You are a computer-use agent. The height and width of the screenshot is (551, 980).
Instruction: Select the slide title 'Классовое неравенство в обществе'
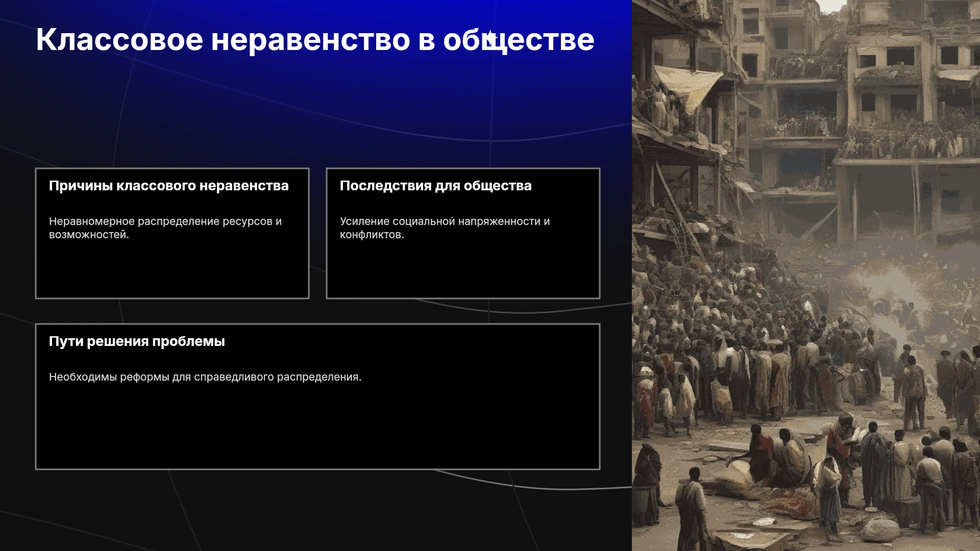315,40
